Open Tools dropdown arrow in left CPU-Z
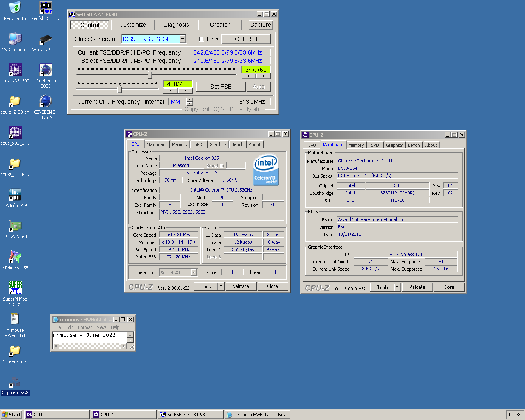Viewport: 525px width, 420px height. [221, 286]
